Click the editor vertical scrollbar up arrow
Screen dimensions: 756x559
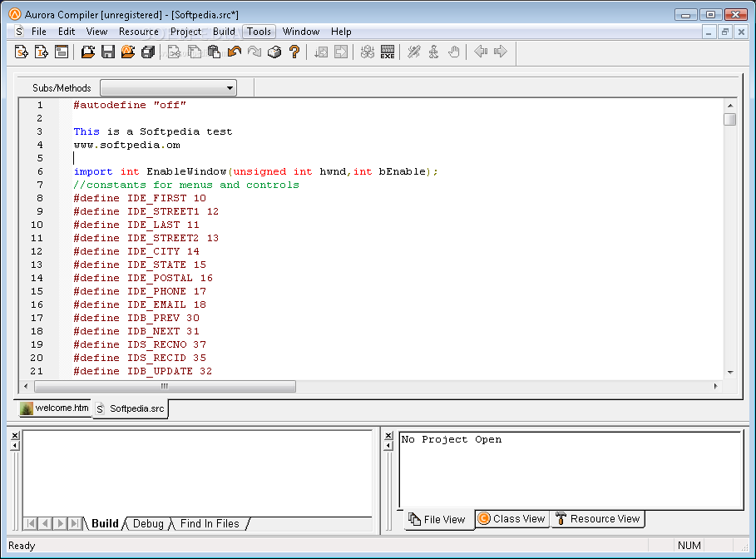[x=730, y=105]
